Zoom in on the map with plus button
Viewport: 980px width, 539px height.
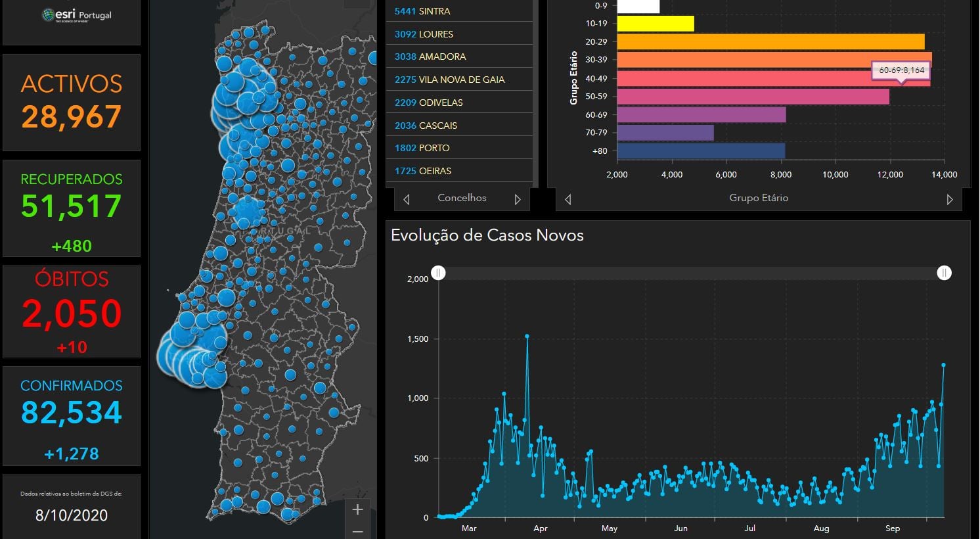tap(357, 509)
